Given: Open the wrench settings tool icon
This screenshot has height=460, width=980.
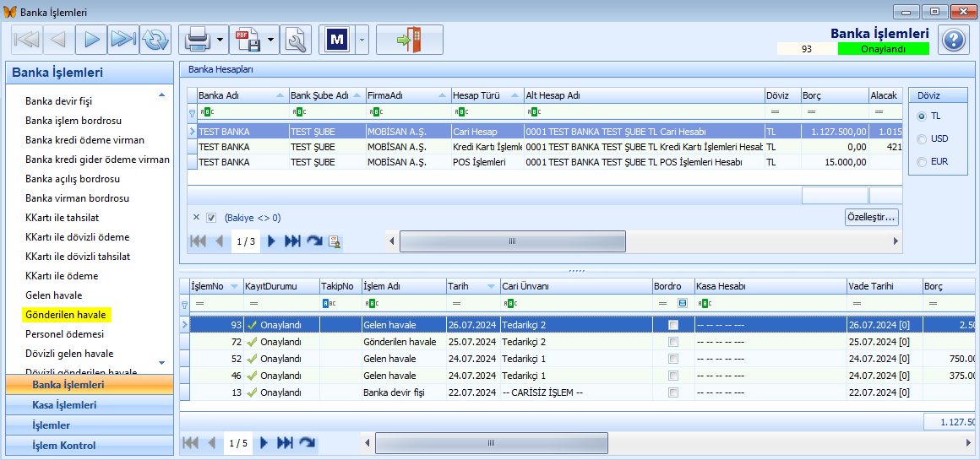Looking at the screenshot, I should [296, 41].
